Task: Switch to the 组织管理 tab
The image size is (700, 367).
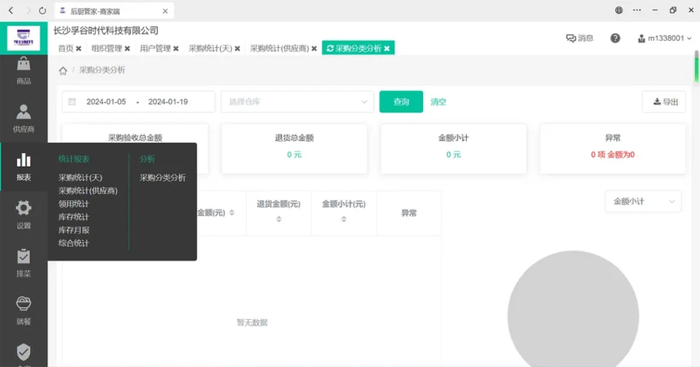Action: [x=107, y=48]
